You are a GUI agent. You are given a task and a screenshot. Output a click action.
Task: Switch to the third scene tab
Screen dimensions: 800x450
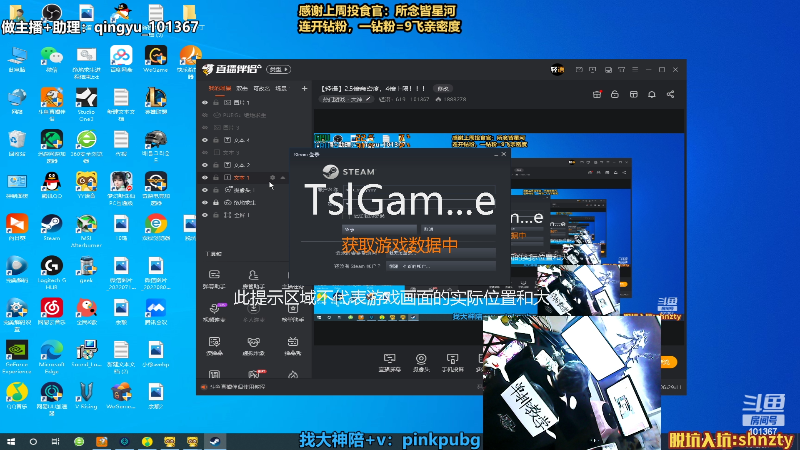(261, 88)
